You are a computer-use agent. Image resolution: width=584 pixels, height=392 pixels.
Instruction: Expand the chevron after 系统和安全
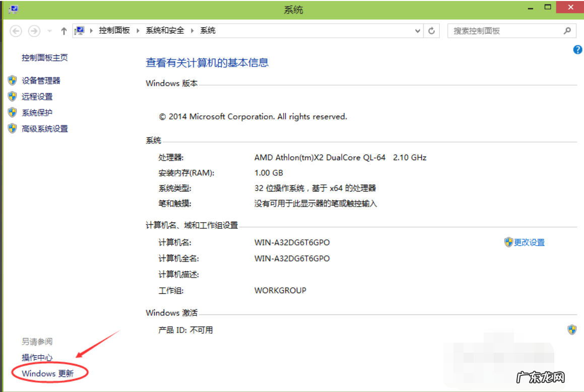193,30
